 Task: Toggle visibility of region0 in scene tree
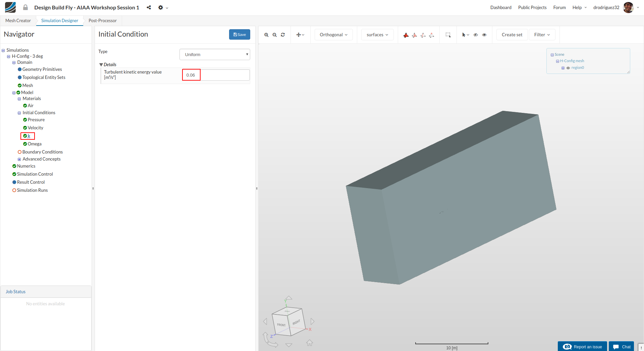click(568, 68)
